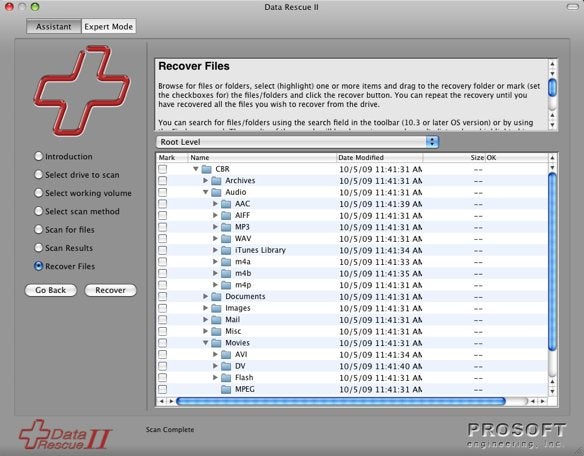Click the window toolbar toggle pill button
The width and height of the screenshot is (584, 456).
coord(572,7)
